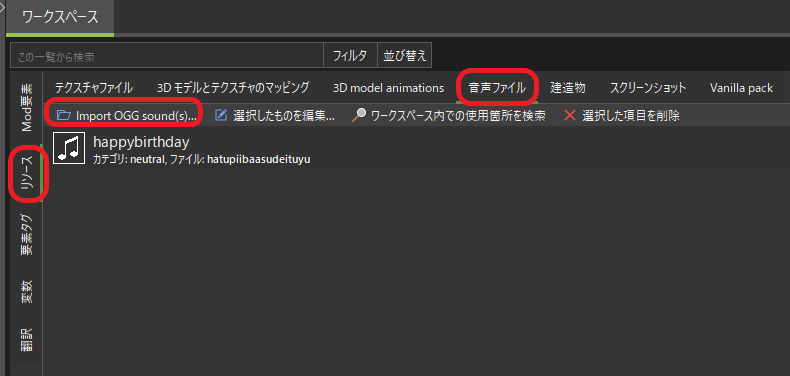The image size is (790, 376).
Task: Open the 並び替え sort menu
Action: point(405,55)
